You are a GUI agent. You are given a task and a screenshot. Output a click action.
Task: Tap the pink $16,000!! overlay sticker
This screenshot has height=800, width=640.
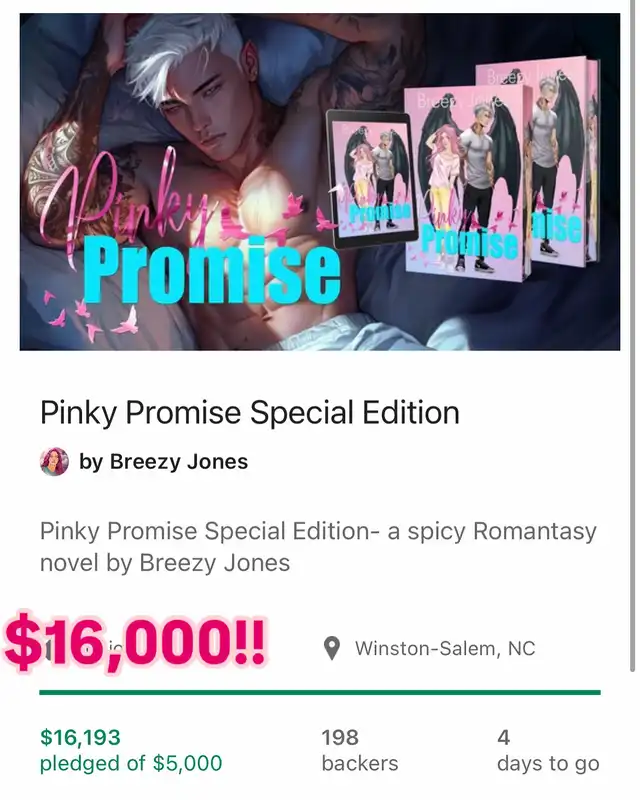pos(135,640)
